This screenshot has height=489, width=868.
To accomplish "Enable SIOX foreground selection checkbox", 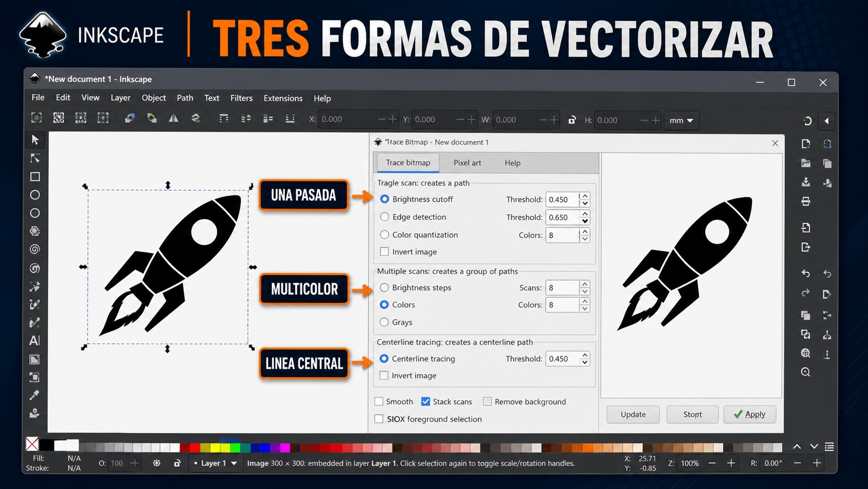I will 379,419.
